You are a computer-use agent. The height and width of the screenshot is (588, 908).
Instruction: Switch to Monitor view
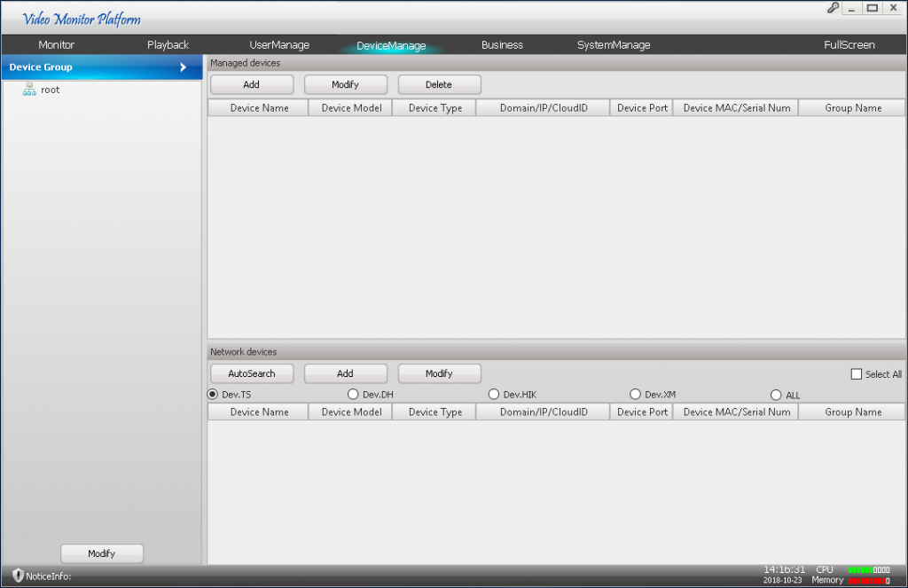point(56,43)
